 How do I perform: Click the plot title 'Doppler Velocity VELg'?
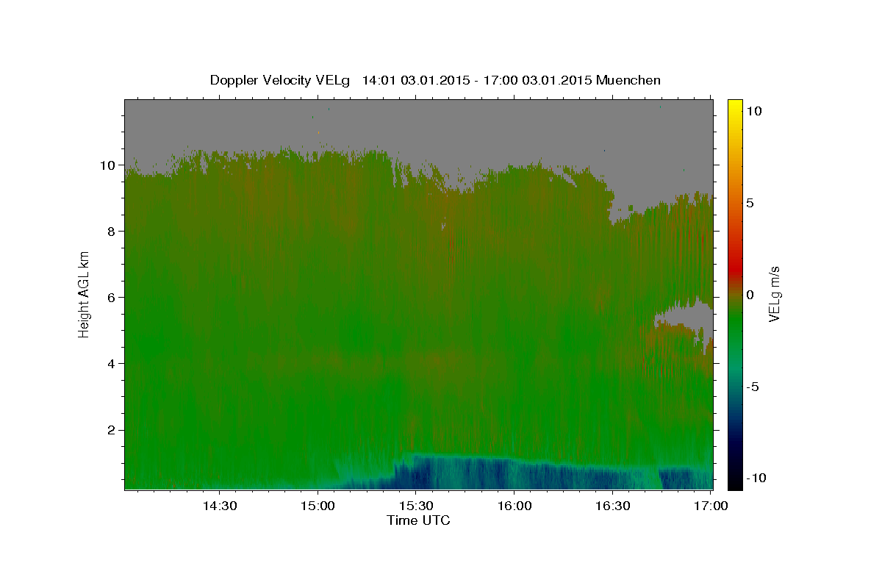(x=281, y=80)
